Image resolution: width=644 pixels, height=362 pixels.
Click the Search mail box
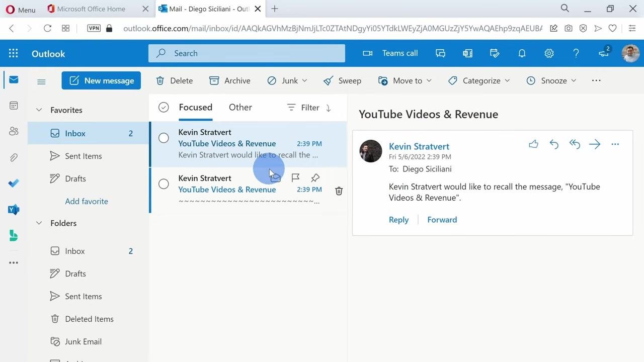click(x=247, y=53)
